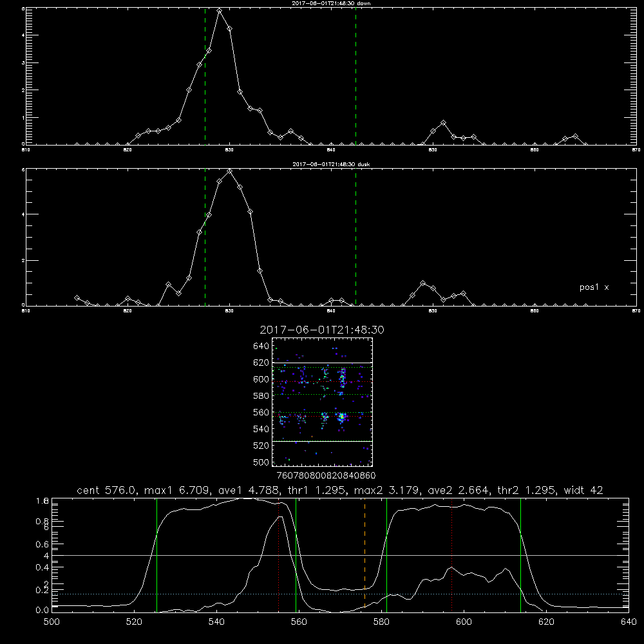Click the '580' label on bottom plot x-axis

381,622
